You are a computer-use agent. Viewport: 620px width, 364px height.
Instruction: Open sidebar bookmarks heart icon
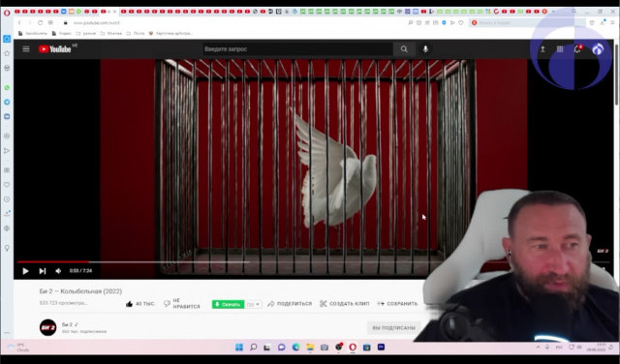[x=7, y=185]
